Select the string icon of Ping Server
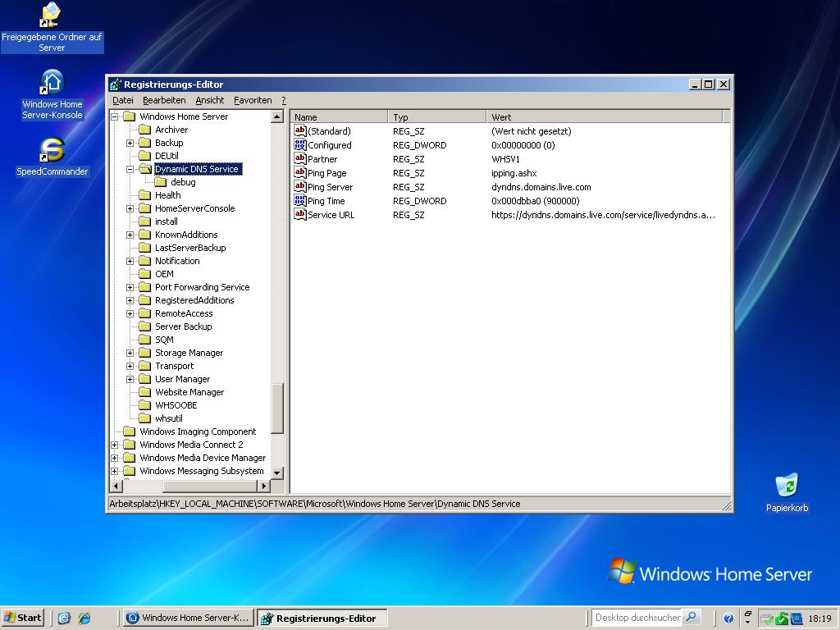Screen dimensions: 840x630 [x=300, y=186]
